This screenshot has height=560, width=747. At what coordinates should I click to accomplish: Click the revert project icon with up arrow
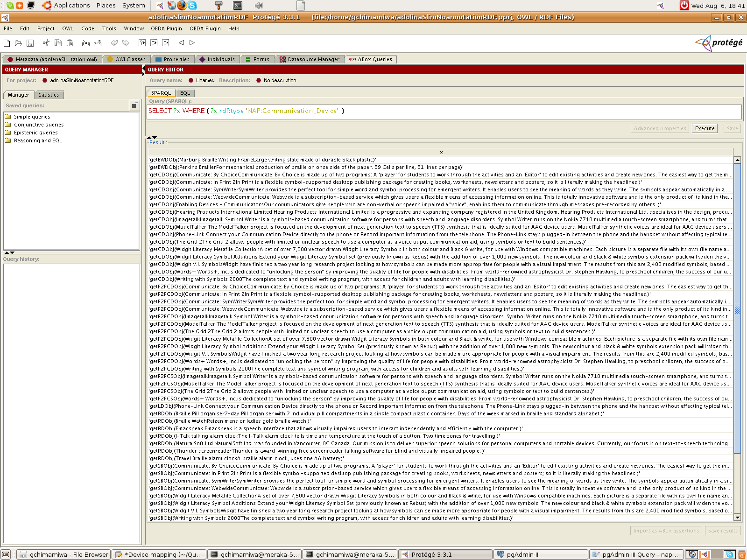[98, 43]
